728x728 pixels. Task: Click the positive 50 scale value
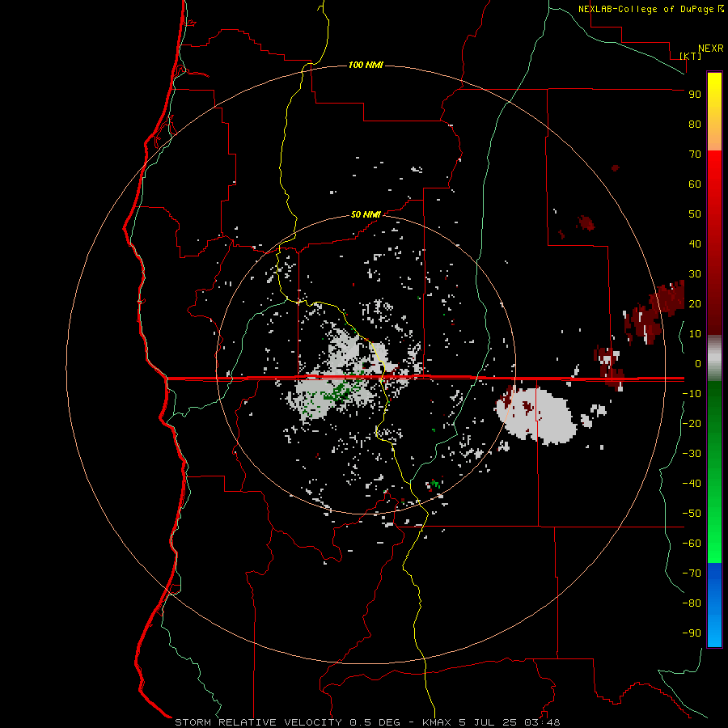coord(695,214)
